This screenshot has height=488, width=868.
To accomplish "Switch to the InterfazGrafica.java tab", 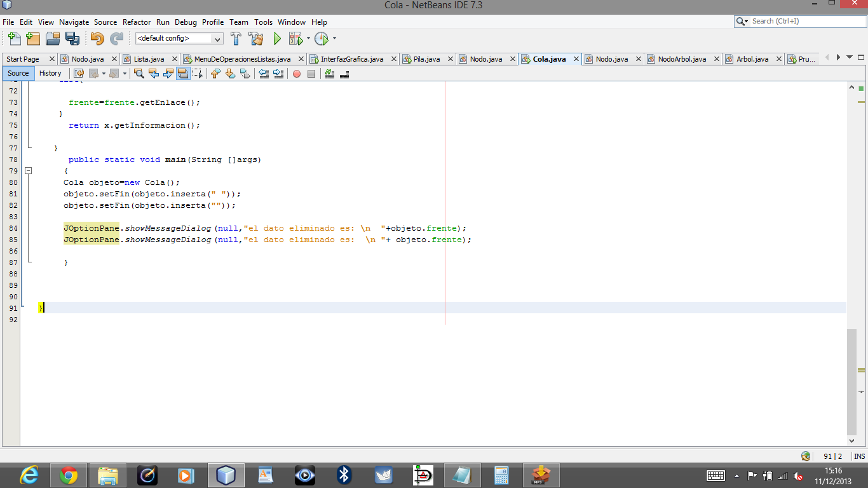I will (x=352, y=59).
